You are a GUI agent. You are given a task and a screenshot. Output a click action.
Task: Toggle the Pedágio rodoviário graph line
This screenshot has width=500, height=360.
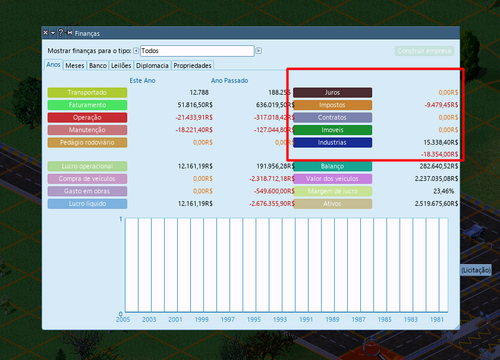click(x=87, y=142)
